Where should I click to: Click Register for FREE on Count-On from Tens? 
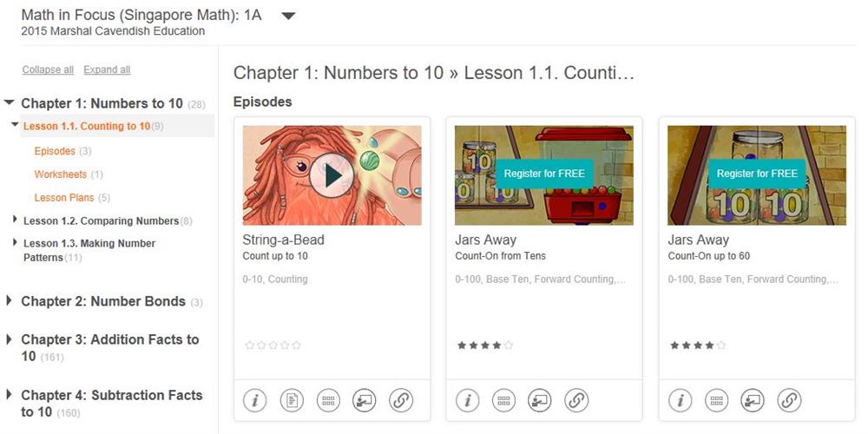coord(545,174)
